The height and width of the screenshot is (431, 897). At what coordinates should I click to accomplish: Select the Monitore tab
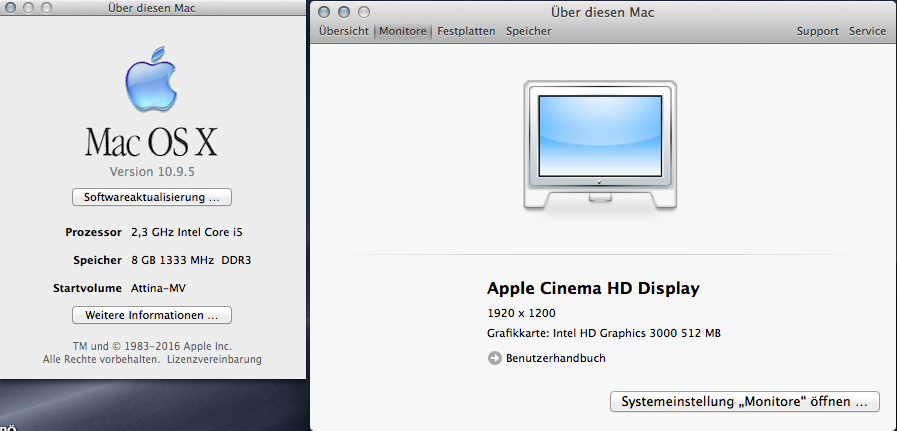(403, 31)
